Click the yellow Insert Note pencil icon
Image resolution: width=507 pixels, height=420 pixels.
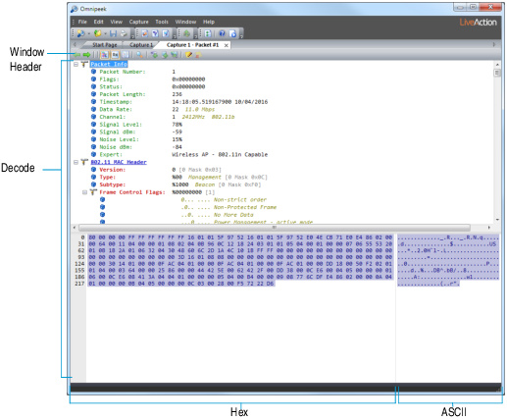point(188,55)
